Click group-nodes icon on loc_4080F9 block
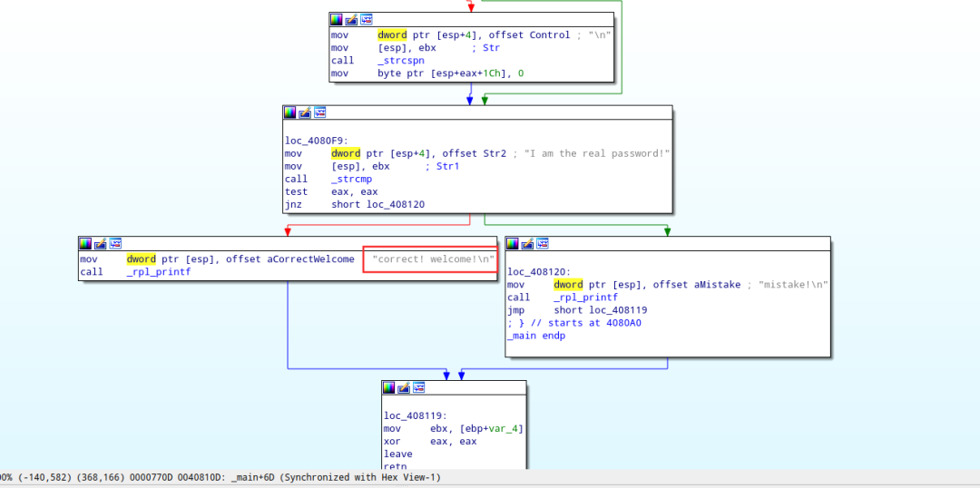 pos(320,112)
